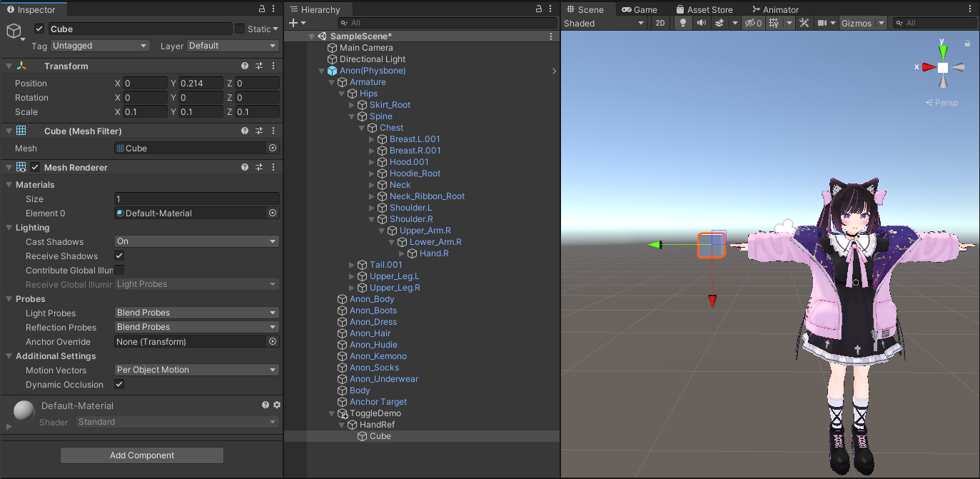Viewport: 980px width, 479px height.
Task: Open the Mesh Renderer three-dot menu
Action: 273,167
